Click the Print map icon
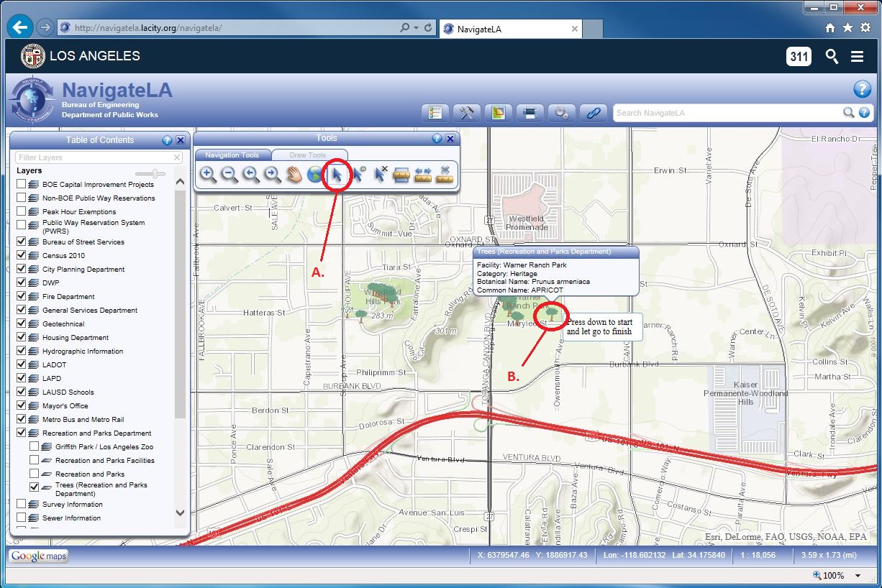 [x=529, y=113]
